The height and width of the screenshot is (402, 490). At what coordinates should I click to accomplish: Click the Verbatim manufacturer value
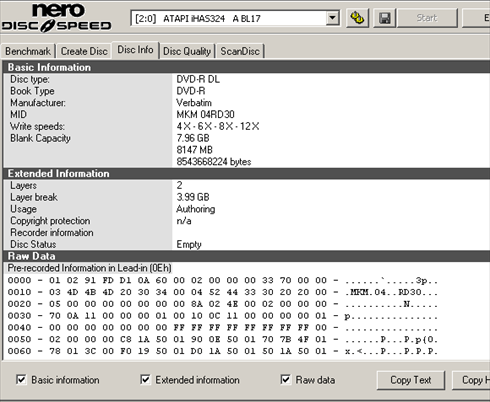[x=194, y=103]
